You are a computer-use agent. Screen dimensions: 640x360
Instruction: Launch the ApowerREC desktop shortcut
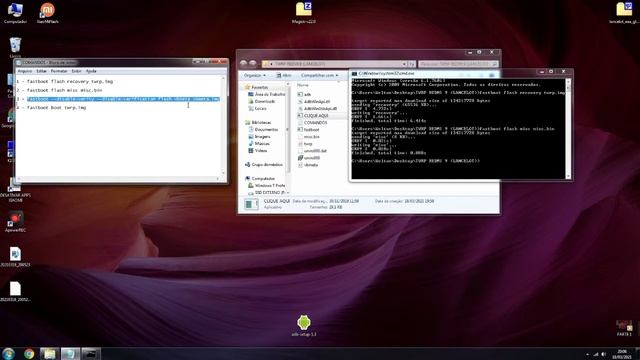(15, 222)
